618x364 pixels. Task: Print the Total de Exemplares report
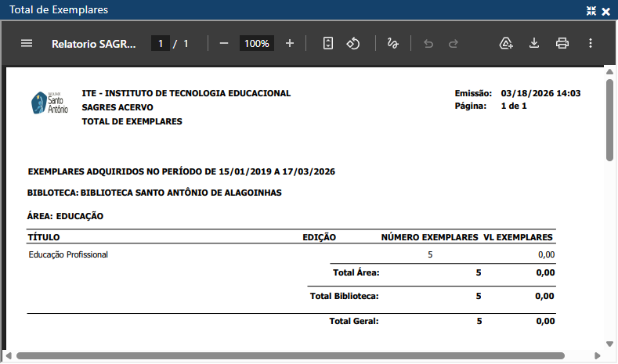point(562,43)
